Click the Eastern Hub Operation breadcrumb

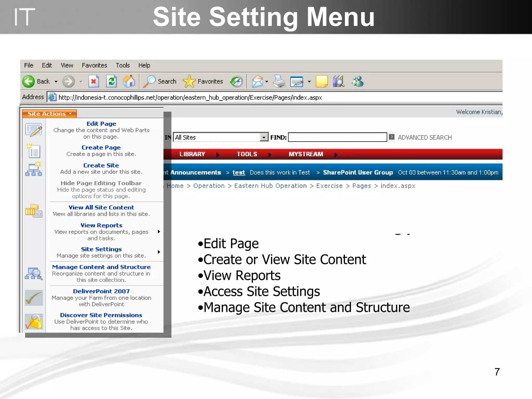click(x=270, y=186)
